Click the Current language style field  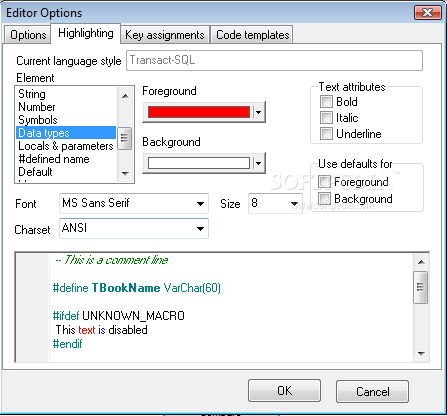click(x=274, y=60)
